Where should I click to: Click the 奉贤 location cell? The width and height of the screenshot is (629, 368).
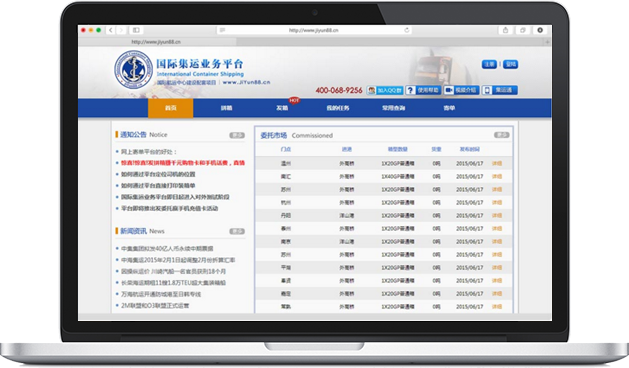(x=286, y=281)
